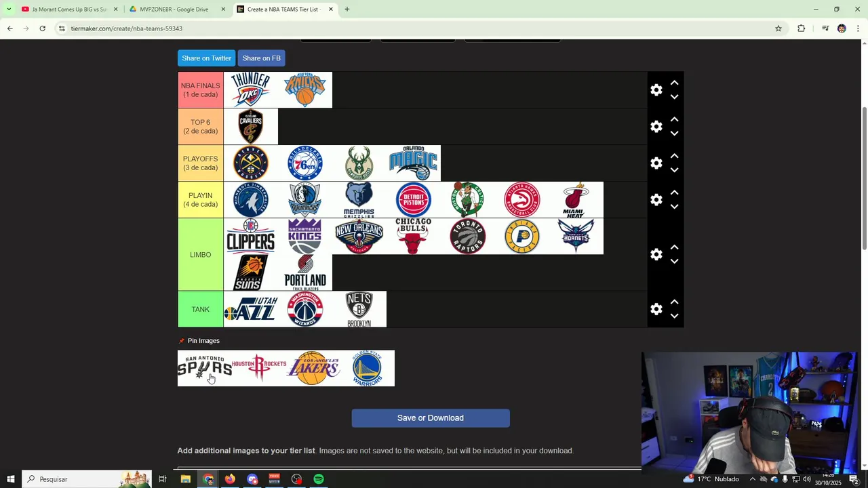The height and width of the screenshot is (488, 868).
Task: Select the Washington Wizards logo
Action: pyautogui.click(x=305, y=310)
